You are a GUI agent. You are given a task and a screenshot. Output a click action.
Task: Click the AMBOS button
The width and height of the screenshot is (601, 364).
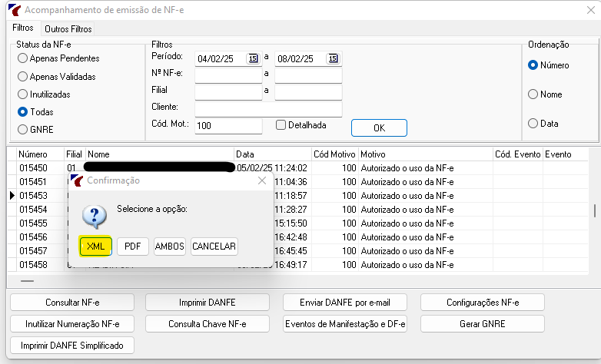(169, 246)
